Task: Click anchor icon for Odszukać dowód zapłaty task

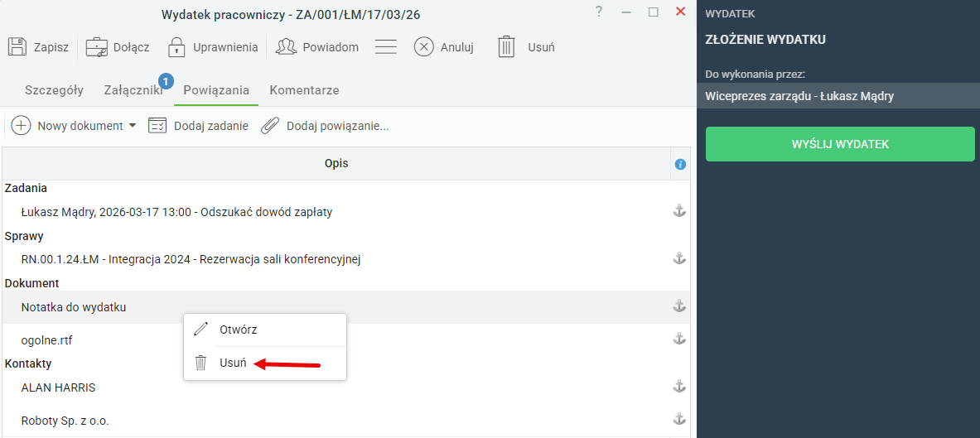Action: pos(678,212)
